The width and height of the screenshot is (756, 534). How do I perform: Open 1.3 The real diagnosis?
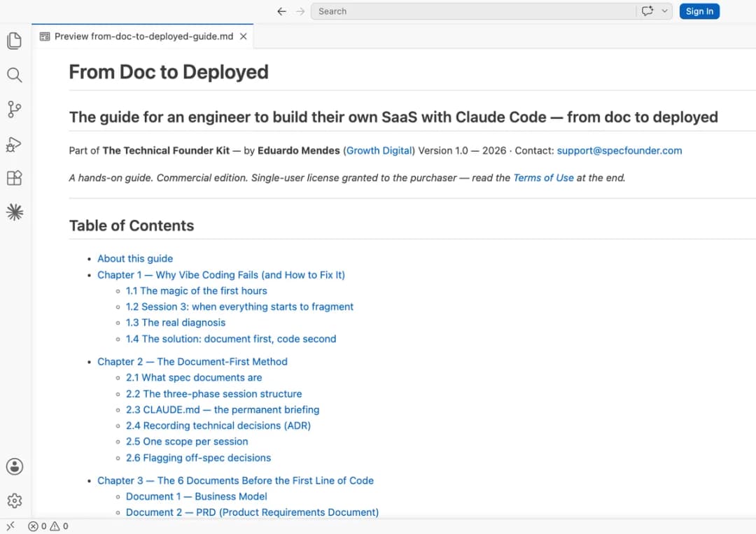176,323
